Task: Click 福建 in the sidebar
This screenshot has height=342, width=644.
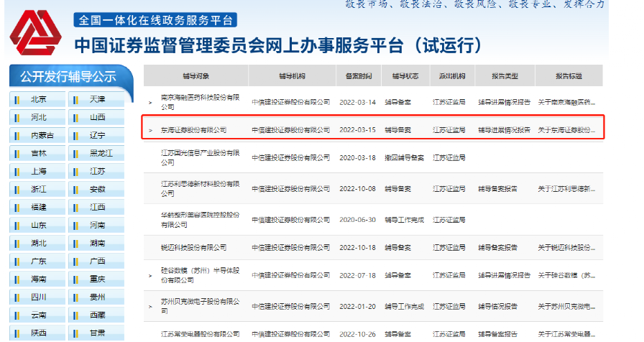Action: (37, 208)
